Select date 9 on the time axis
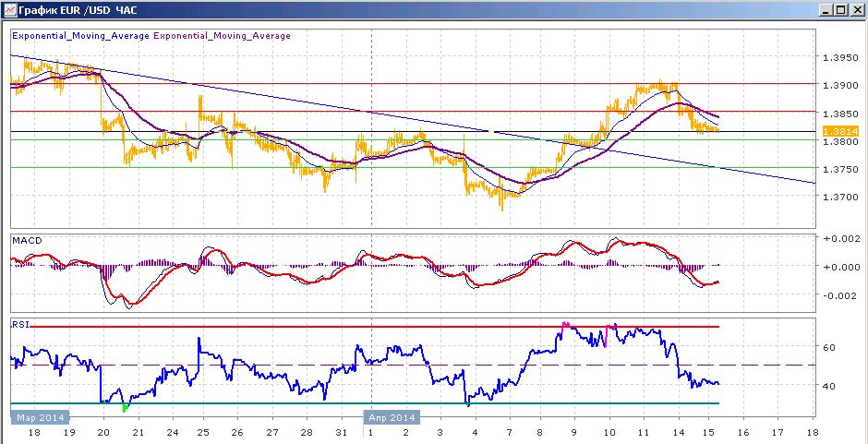The width and height of the screenshot is (868, 444). click(574, 433)
